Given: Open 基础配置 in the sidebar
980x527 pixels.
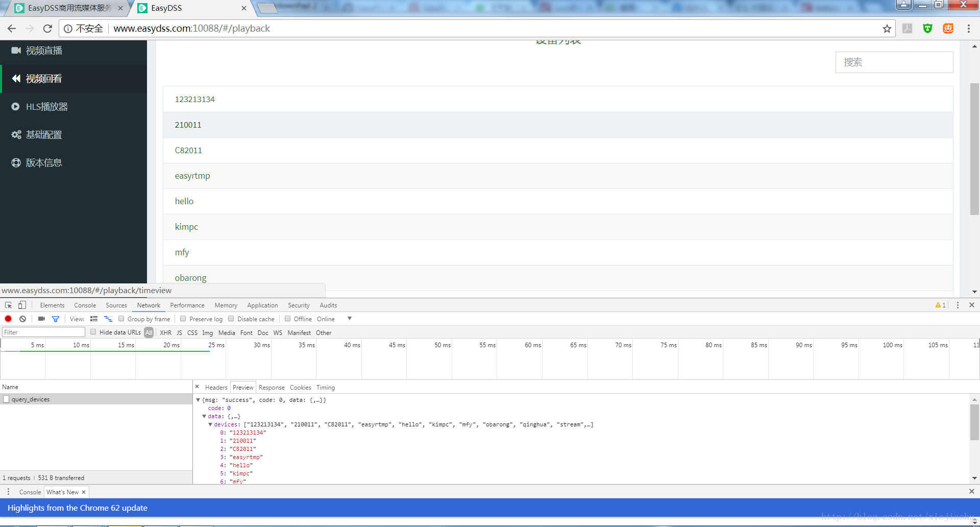Looking at the screenshot, I should [73, 135].
